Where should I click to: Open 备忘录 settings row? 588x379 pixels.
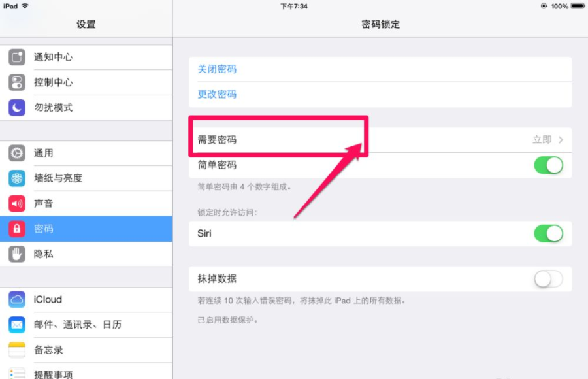86,350
